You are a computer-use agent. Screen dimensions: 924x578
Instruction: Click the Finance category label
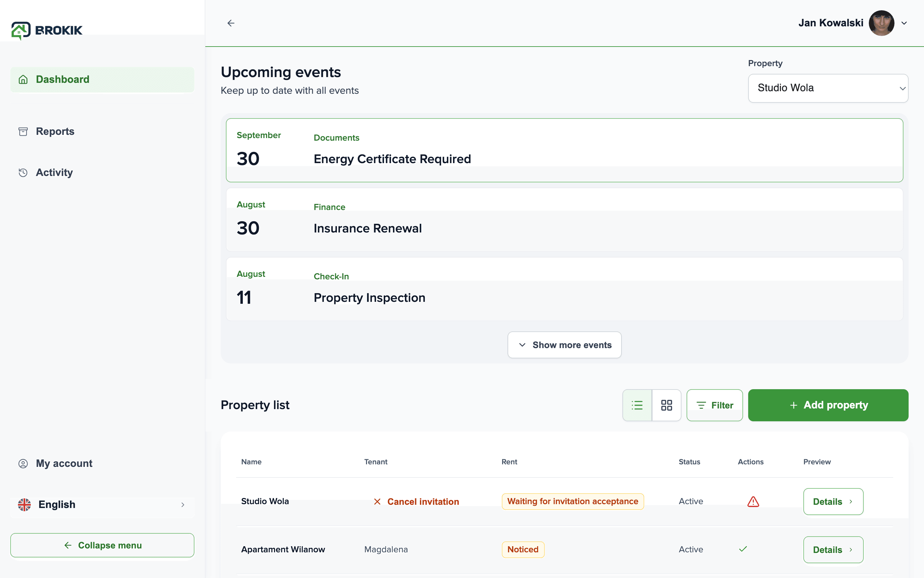coord(329,207)
